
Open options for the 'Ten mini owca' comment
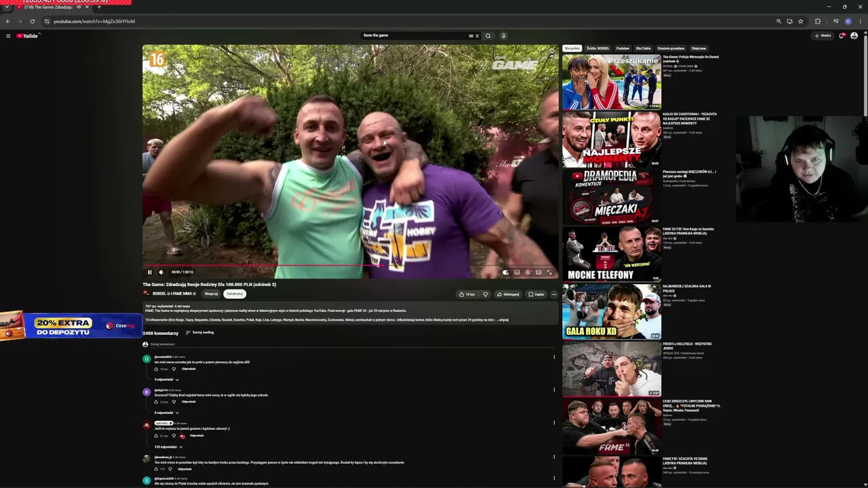tap(554, 457)
